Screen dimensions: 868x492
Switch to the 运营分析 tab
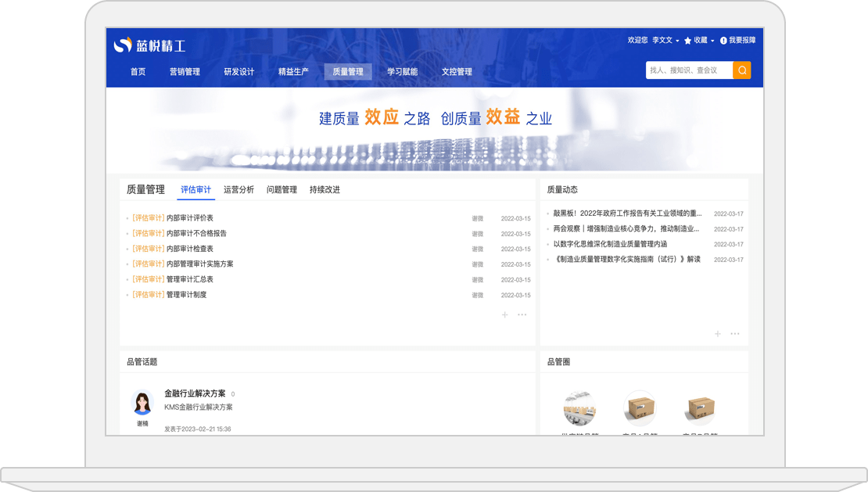tap(239, 190)
